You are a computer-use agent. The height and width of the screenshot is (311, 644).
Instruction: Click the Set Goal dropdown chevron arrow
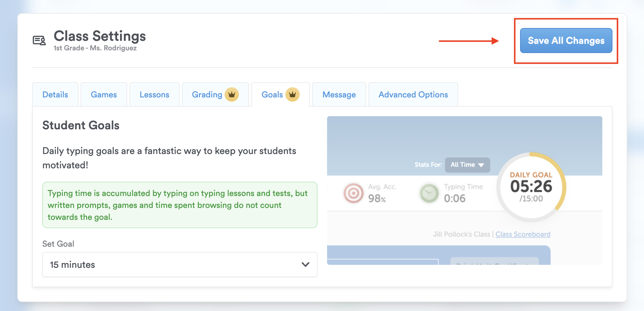coord(305,265)
